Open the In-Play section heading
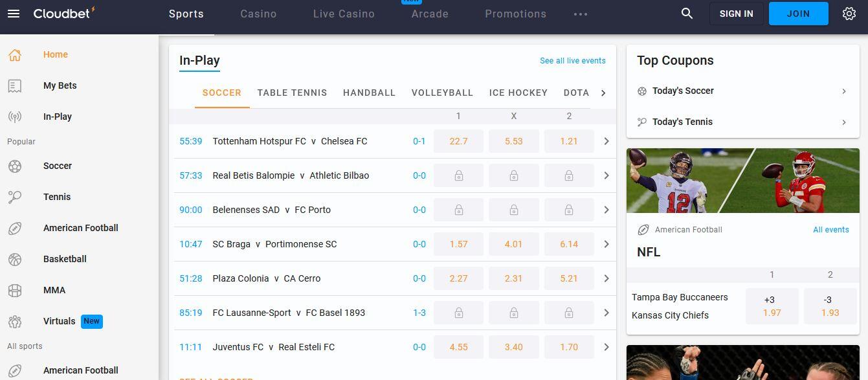Image resolution: width=868 pixels, height=380 pixels. (x=199, y=60)
